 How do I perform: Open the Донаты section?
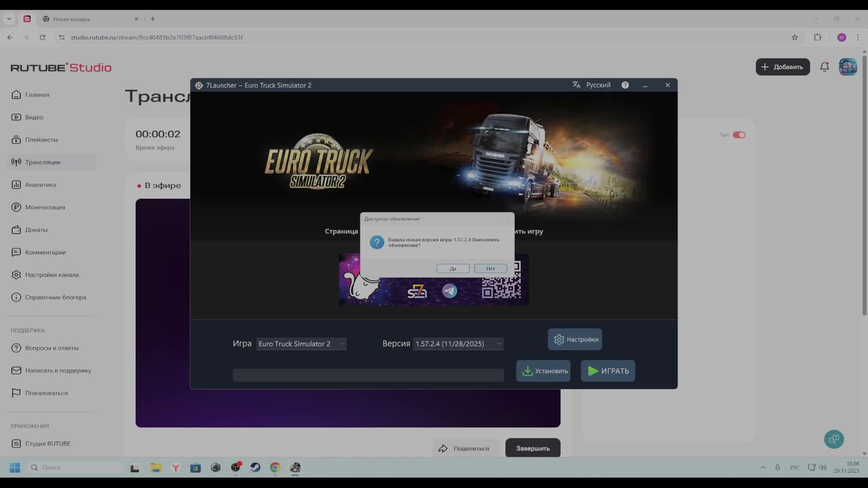[36, 230]
